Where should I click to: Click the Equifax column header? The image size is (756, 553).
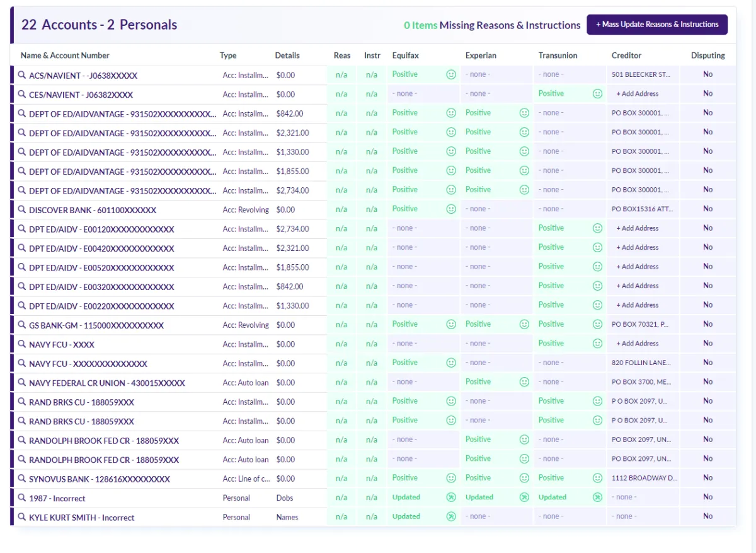(405, 55)
